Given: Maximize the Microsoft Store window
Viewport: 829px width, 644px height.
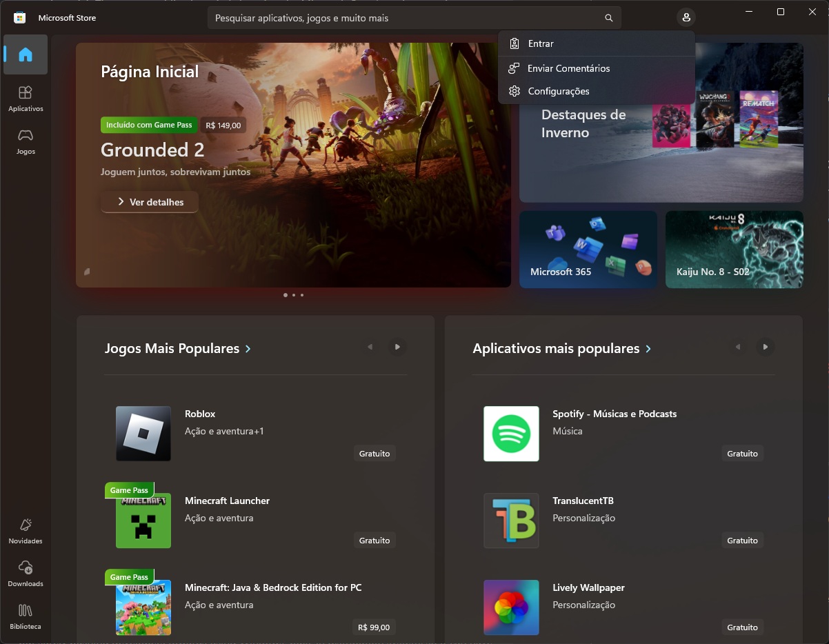Looking at the screenshot, I should pos(781,12).
